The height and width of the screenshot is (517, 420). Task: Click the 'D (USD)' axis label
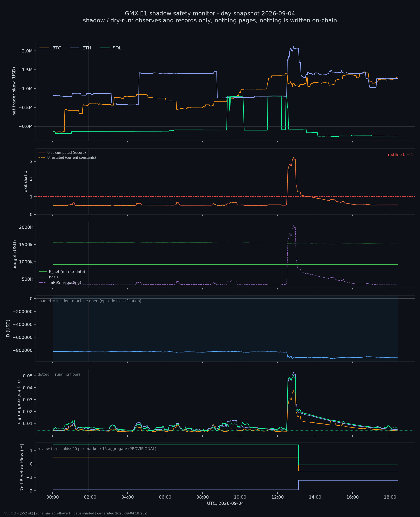coord(8,328)
